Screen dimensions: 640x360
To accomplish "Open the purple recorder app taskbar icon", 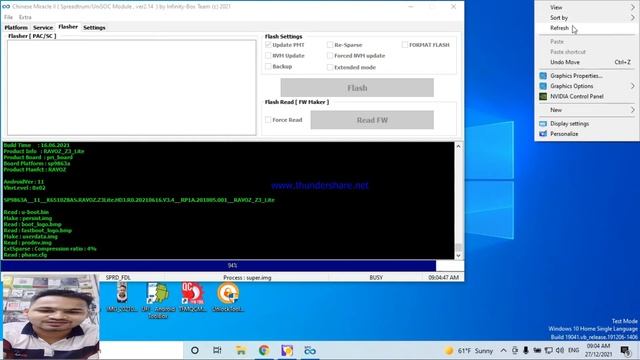I will pyautogui.click(x=287, y=350).
